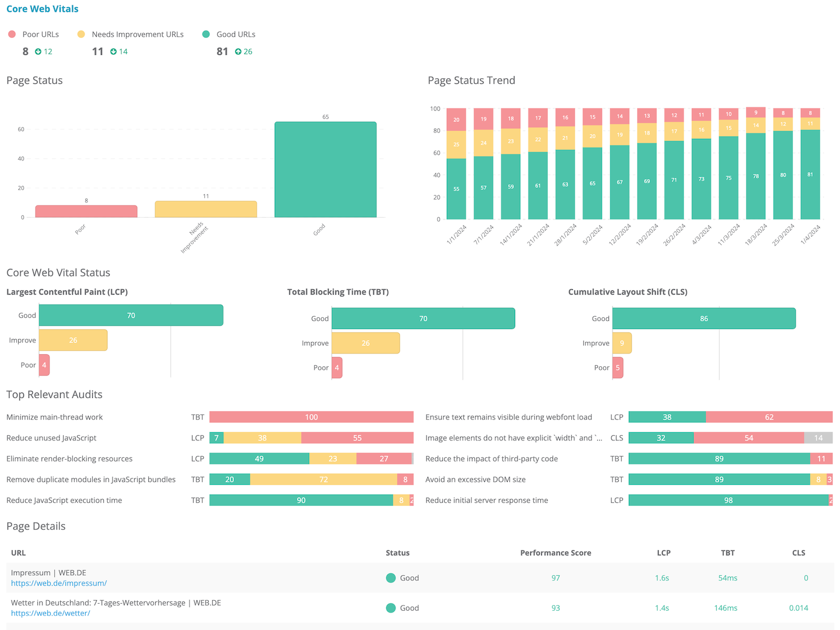The width and height of the screenshot is (840, 630).
Task: Click the 'Impressum | WEB.DE' page title
Action: 48,573
